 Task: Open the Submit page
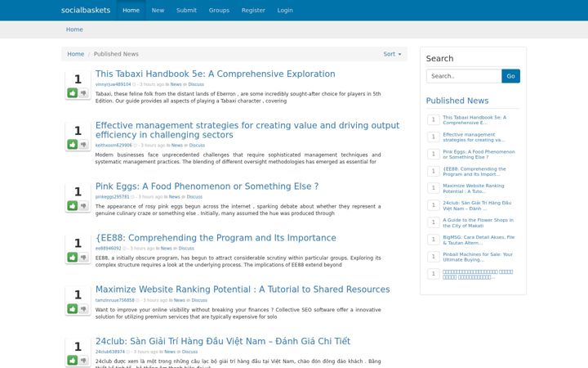[186, 10]
